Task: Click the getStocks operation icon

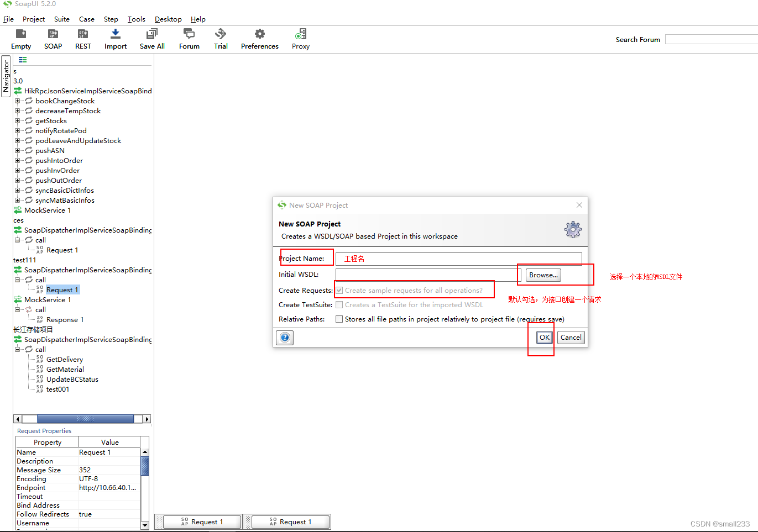Action: point(29,120)
